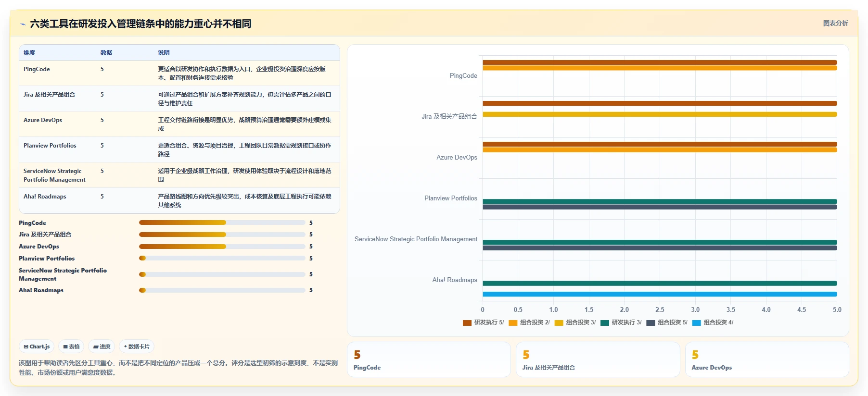The height and width of the screenshot is (396, 868).
Task: Click the 图表分析 tag in the header
Action: pos(835,23)
